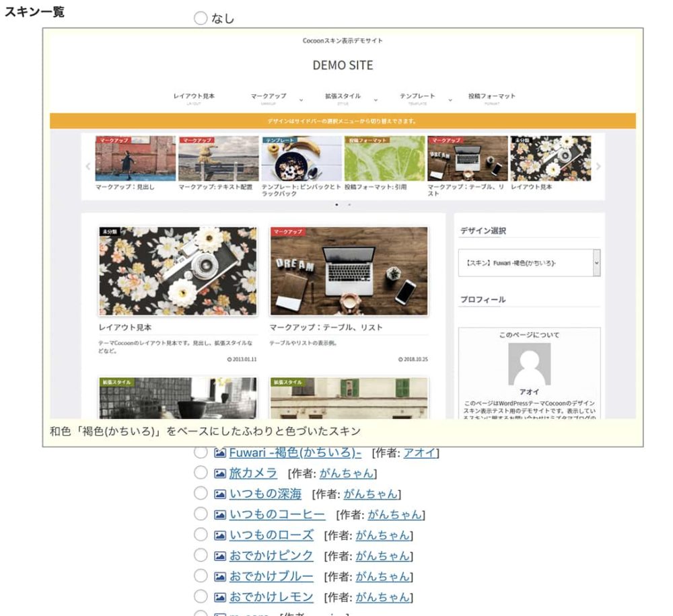
Task: Click the 投稿フォーマット menu item
Action: [x=491, y=96]
